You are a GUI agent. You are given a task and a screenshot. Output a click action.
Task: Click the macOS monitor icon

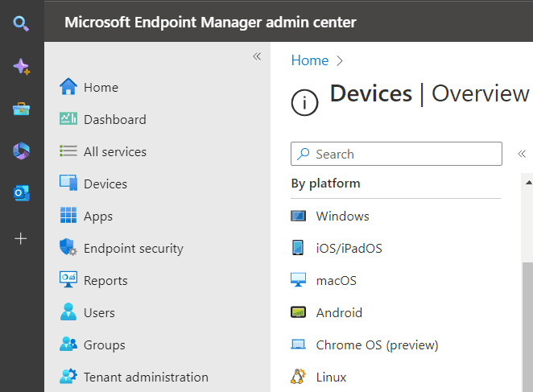point(299,280)
